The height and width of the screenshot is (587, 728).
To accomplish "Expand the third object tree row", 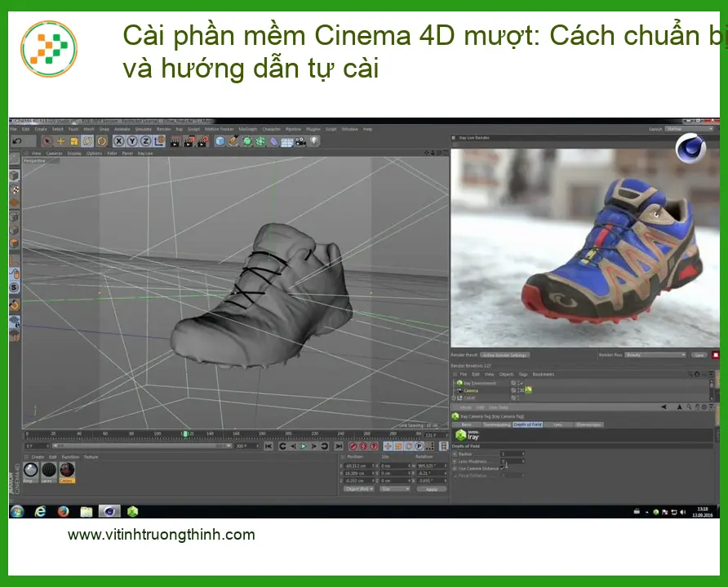I will tap(454, 398).
